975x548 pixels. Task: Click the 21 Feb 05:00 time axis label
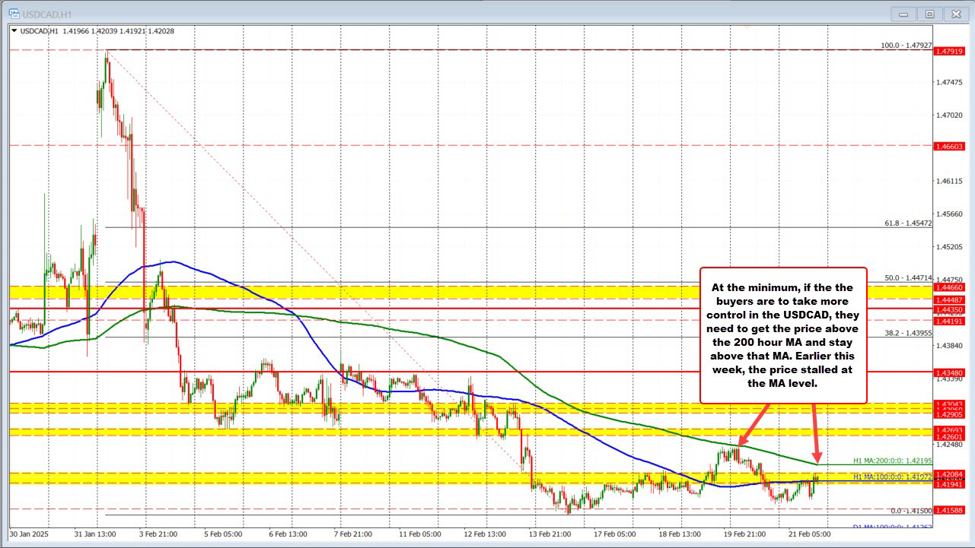[x=810, y=534]
